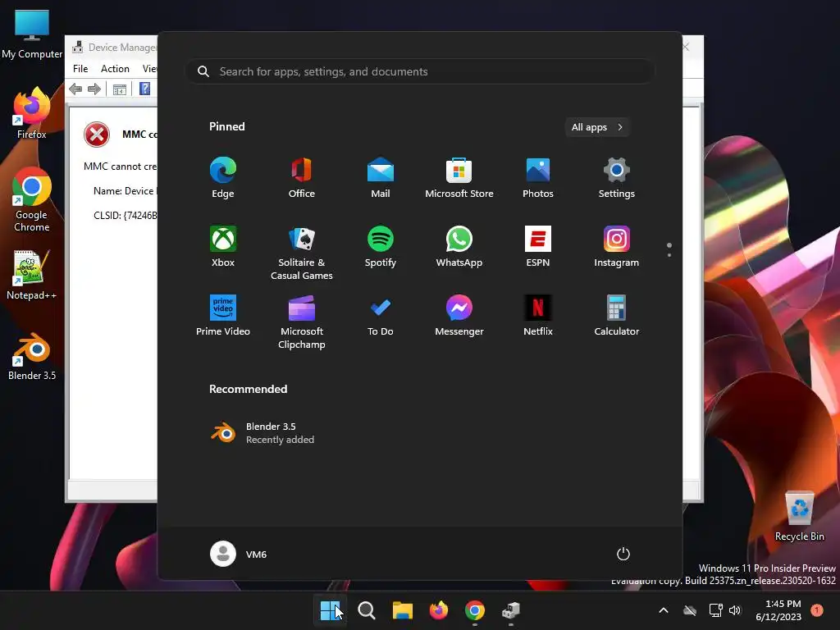
Task: Open recommended Blender 3.5 entry
Action: (x=262, y=433)
